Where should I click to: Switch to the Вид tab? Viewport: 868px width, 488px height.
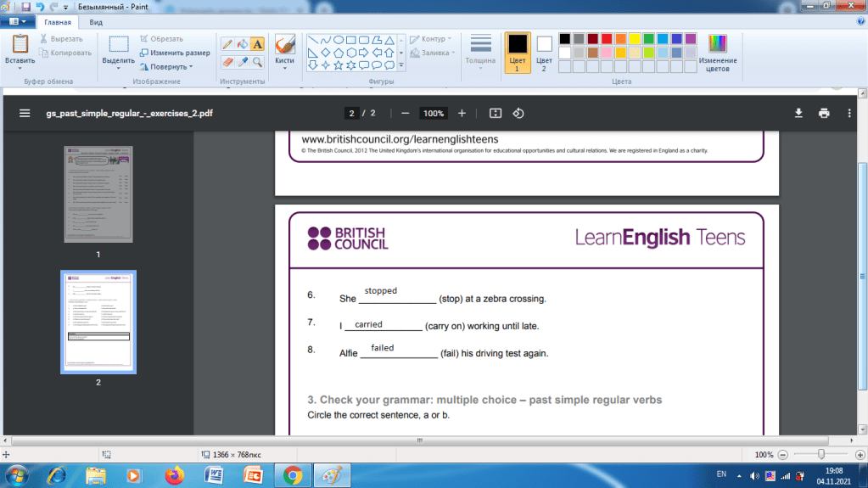(97, 22)
